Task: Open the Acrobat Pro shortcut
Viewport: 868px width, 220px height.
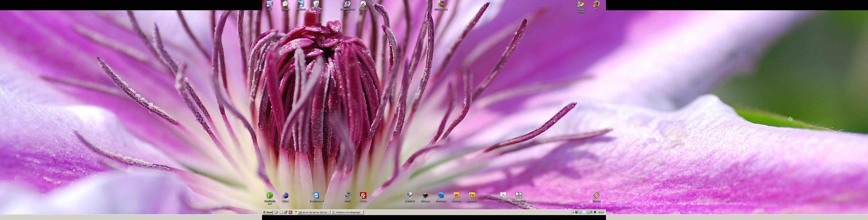Action: (503, 197)
